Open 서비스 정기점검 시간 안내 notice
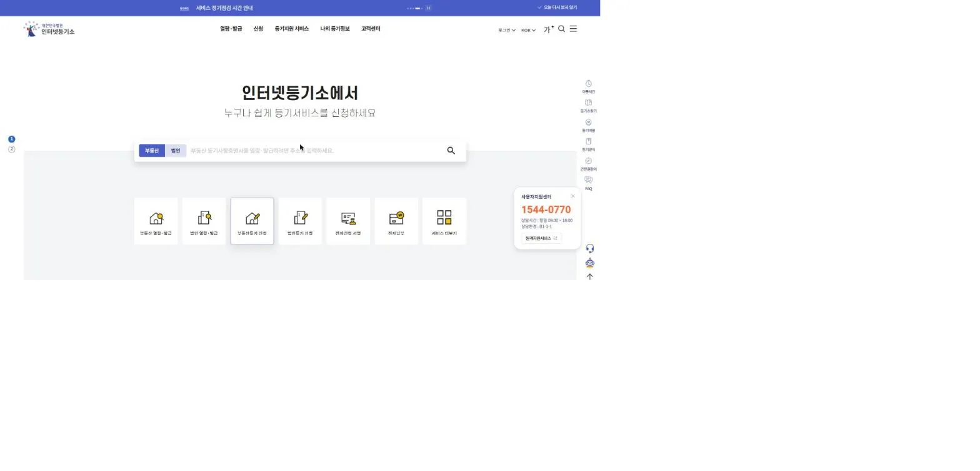980x471 pixels. (224, 8)
